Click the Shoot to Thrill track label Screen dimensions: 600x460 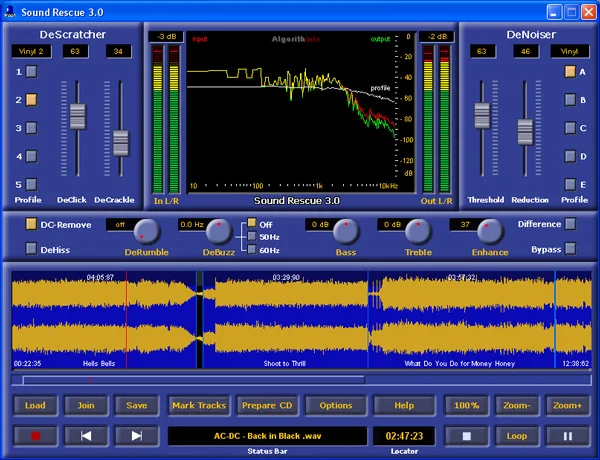coord(285,364)
